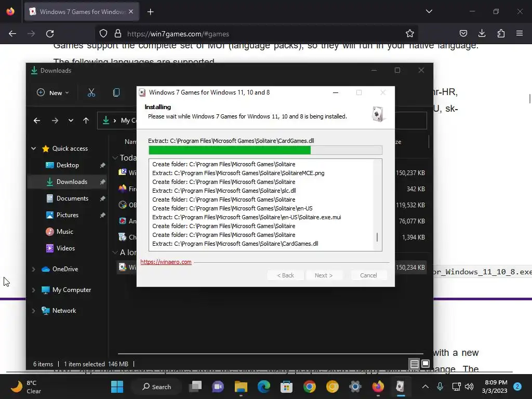Collapse the Today file group

[115, 158]
